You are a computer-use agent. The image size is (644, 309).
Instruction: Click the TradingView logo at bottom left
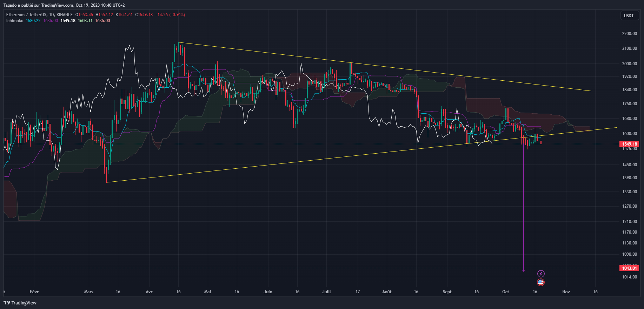tap(20, 303)
